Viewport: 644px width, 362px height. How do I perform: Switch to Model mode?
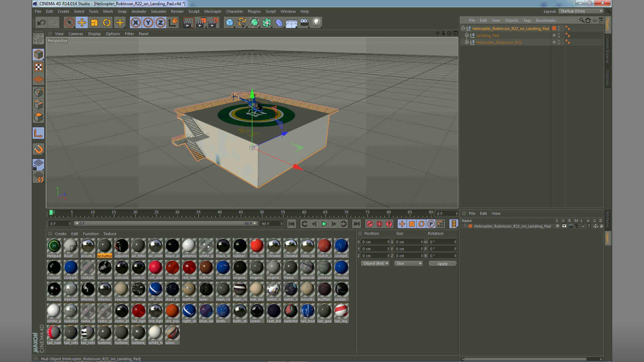pyautogui.click(x=38, y=54)
